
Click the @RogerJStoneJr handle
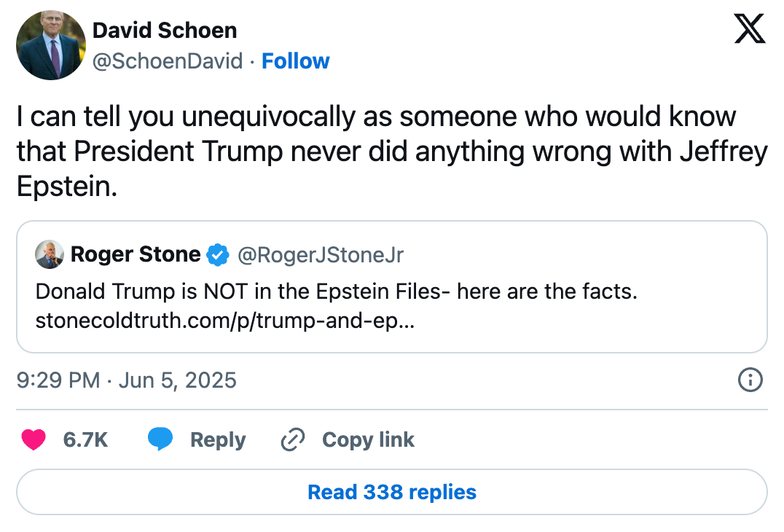tap(321, 255)
